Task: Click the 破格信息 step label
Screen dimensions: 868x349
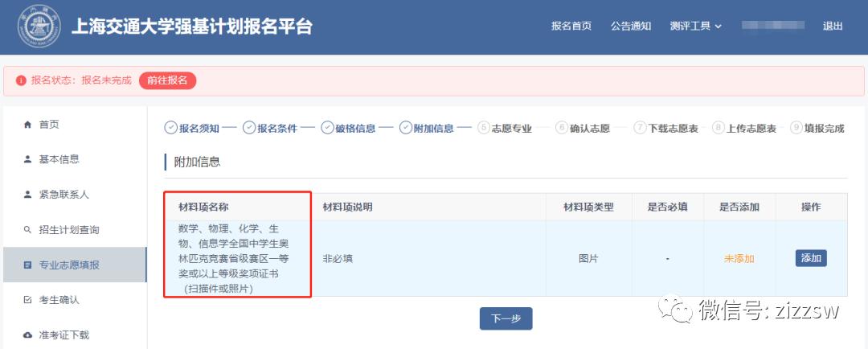Action: tap(355, 129)
